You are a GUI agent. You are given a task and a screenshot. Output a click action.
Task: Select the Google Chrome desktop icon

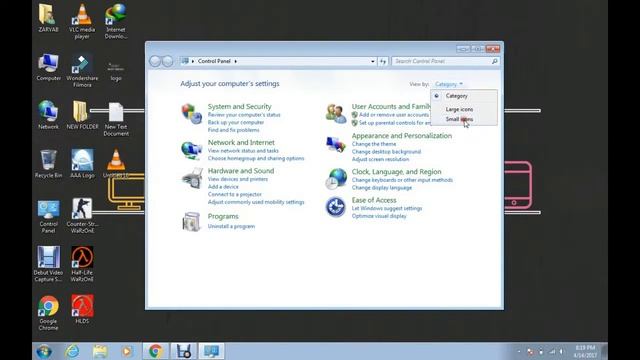[x=48, y=313]
